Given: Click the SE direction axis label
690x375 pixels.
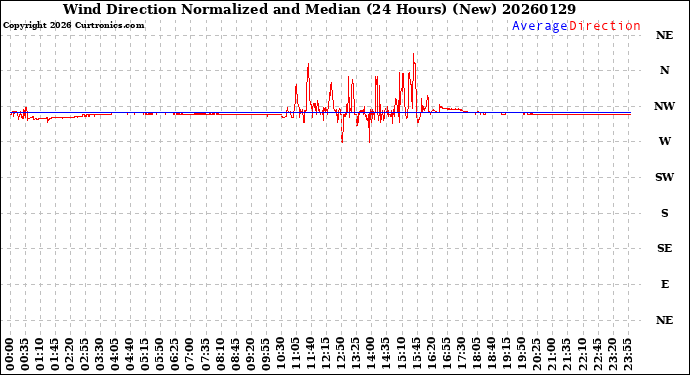Looking at the screenshot, I should [664, 248].
